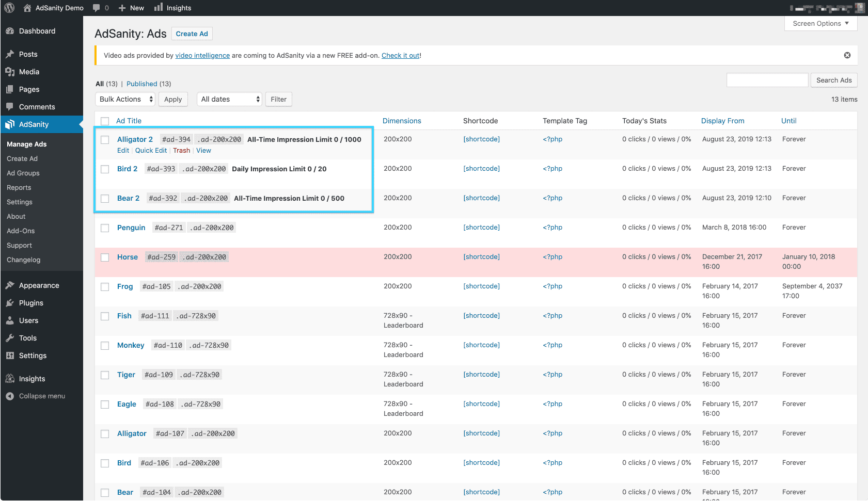Open Ad Groups submenu item

(23, 173)
